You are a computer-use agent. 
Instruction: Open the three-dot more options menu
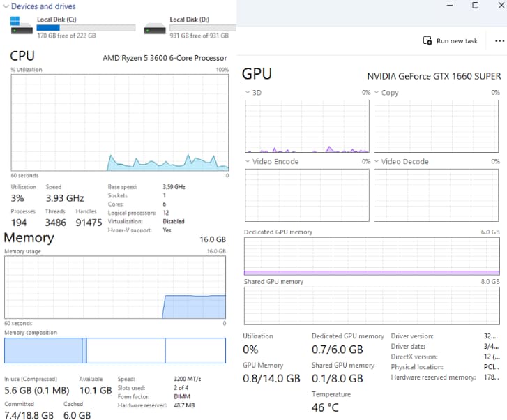click(x=499, y=40)
